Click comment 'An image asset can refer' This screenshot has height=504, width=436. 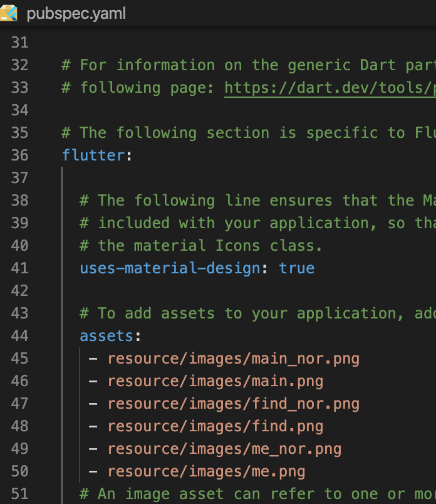tap(257, 494)
